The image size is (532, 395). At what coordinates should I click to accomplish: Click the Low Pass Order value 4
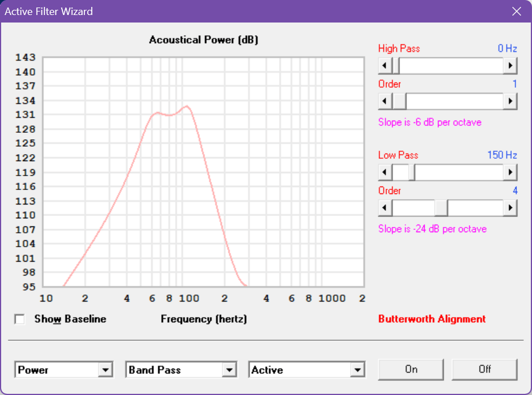515,191
